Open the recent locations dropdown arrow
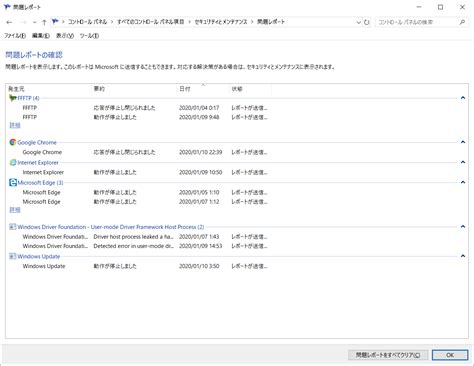 [34, 22]
